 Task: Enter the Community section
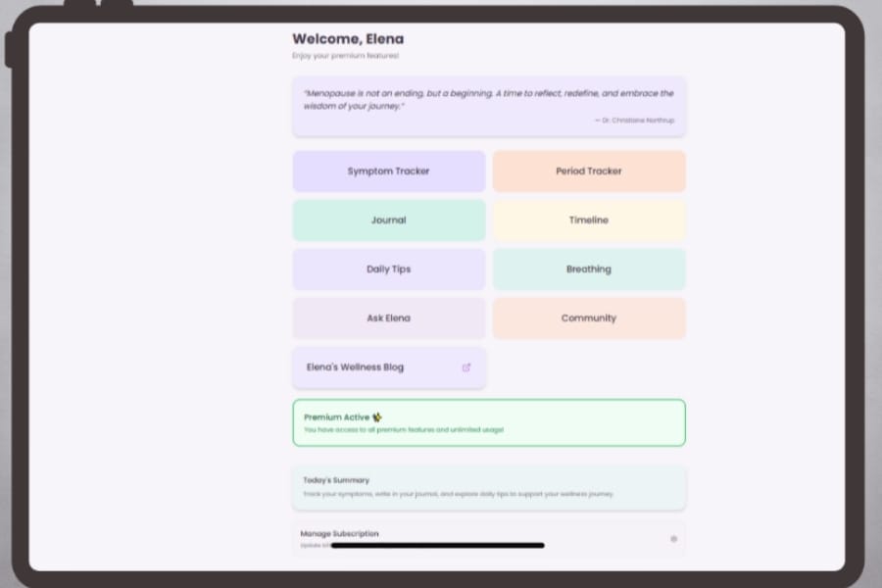(x=589, y=318)
